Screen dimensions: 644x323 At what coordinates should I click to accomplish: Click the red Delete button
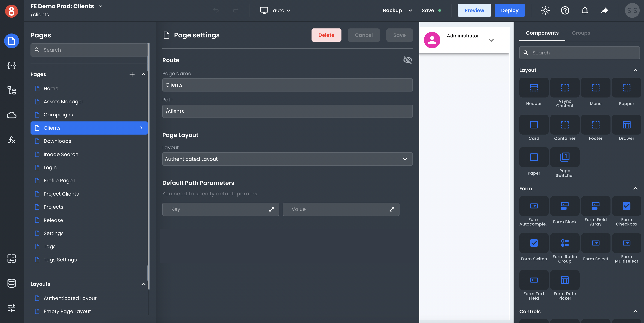coord(326,35)
